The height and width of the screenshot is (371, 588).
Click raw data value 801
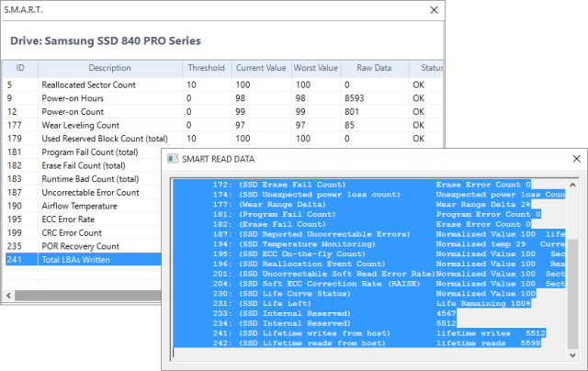[352, 112]
